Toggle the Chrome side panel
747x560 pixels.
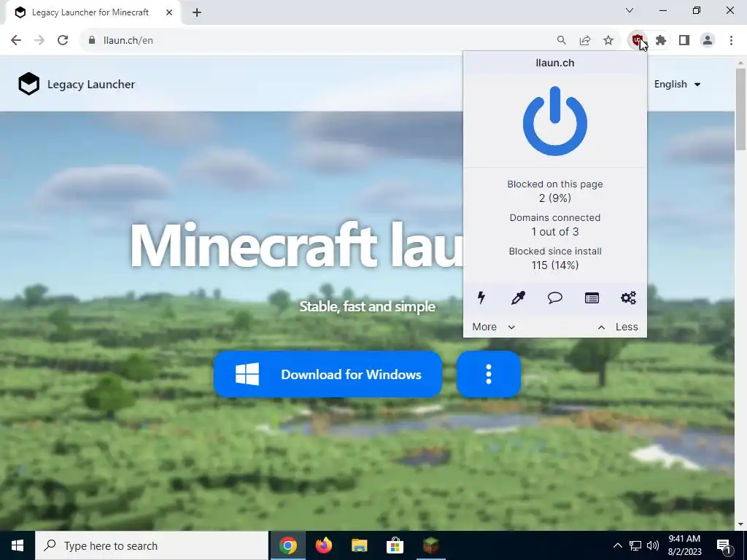[684, 41]
